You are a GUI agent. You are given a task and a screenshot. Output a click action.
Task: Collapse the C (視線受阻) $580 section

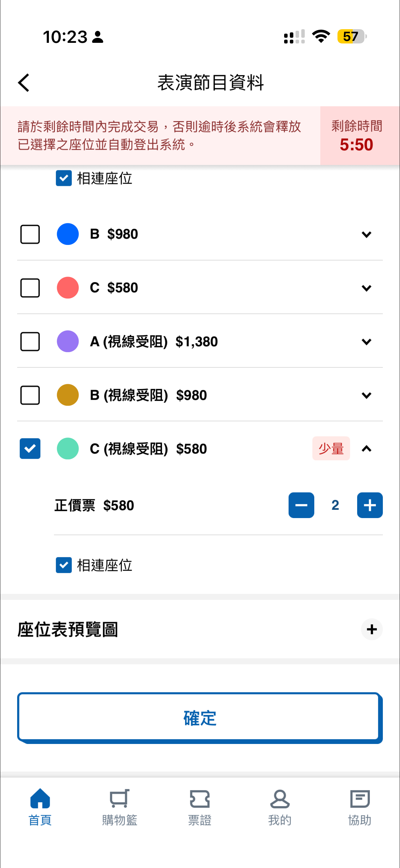click(366, 449)
